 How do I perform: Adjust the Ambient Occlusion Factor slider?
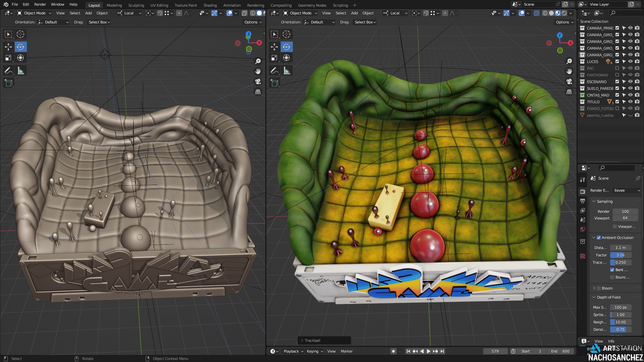621,255
